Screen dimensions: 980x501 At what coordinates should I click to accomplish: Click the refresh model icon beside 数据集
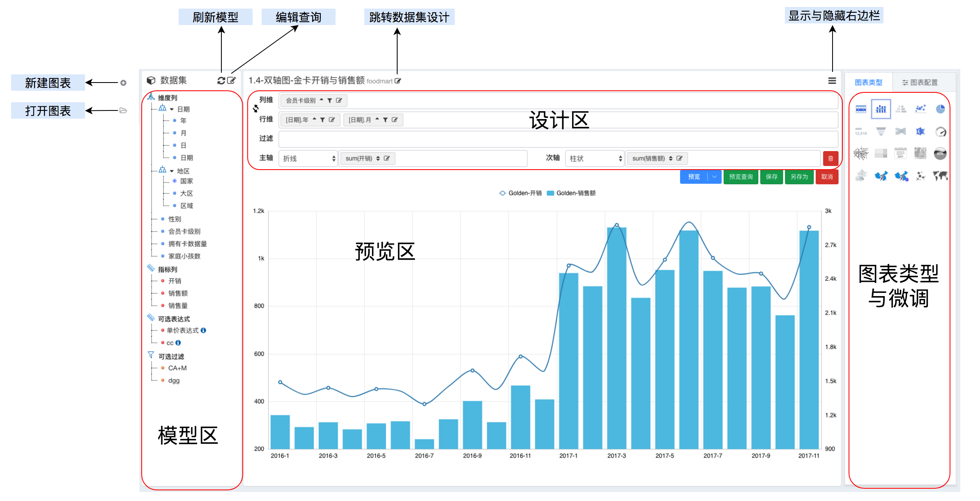click(221, 80)
